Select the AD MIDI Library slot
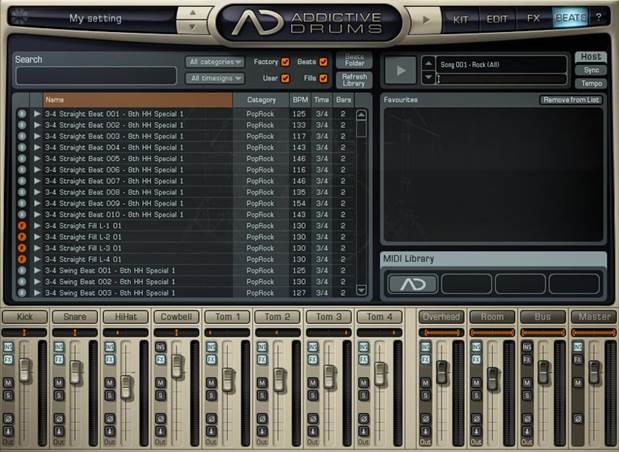This screenshot has height=452, width=619. coord(413,283)
